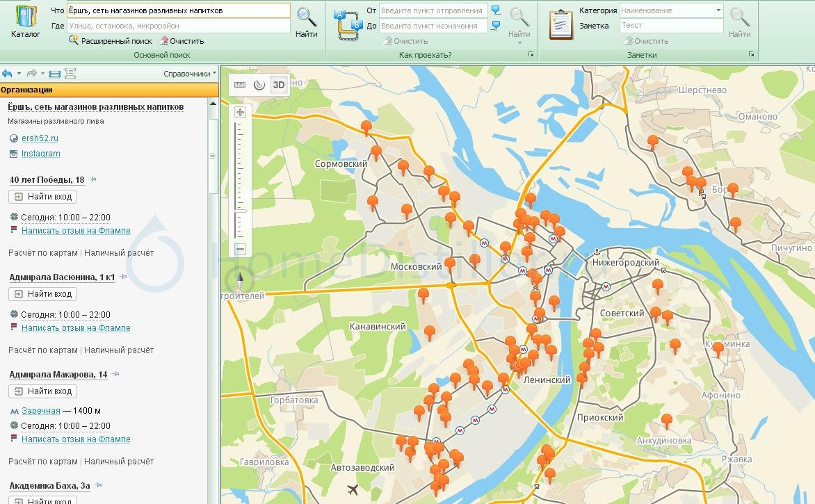
Task: Write Flamp review for Адмирала Макарова
Action: point(76,439)
